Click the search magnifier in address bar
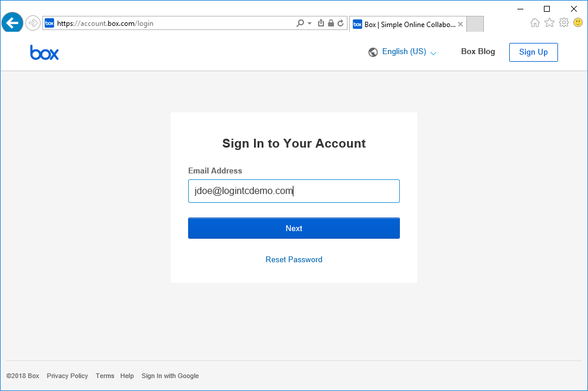Image resolution: width=588 pixels, height=391 pixels. coord(299,22)
